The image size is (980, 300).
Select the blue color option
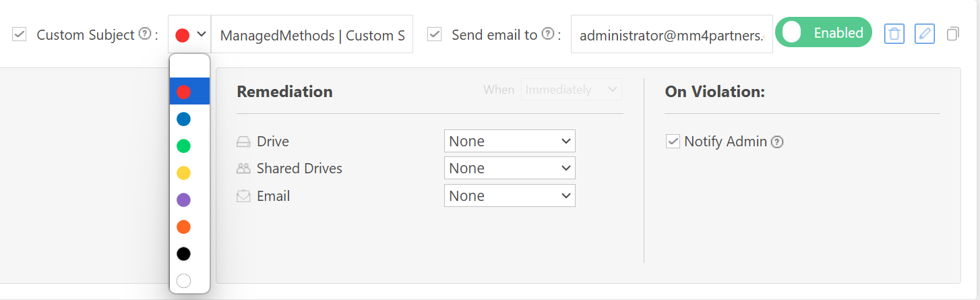coord(183,119)
